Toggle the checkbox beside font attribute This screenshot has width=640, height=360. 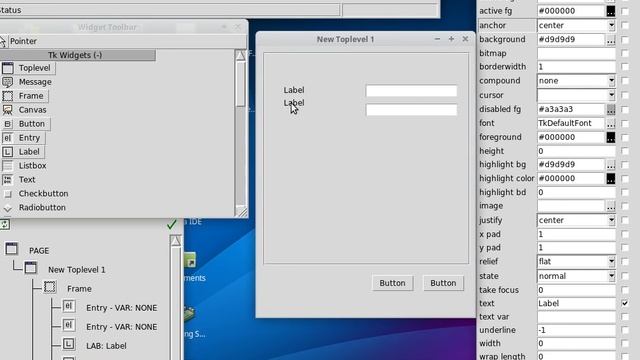click(625, 123)
